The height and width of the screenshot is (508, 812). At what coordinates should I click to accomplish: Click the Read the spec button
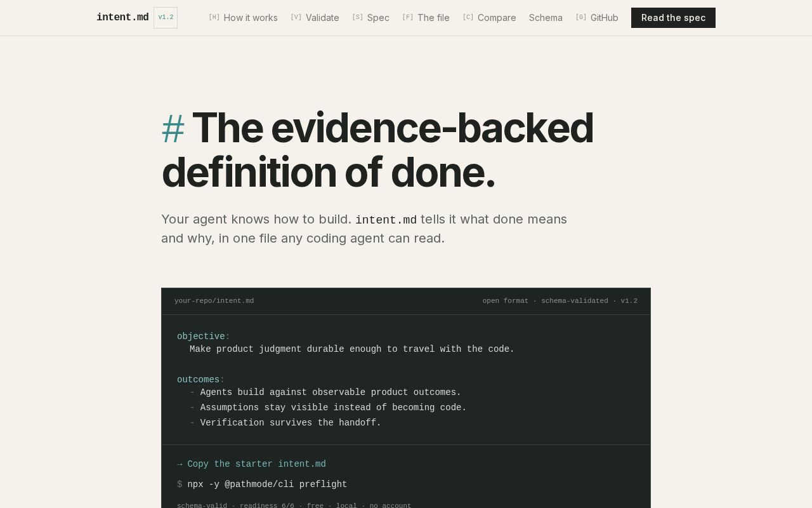673,18
